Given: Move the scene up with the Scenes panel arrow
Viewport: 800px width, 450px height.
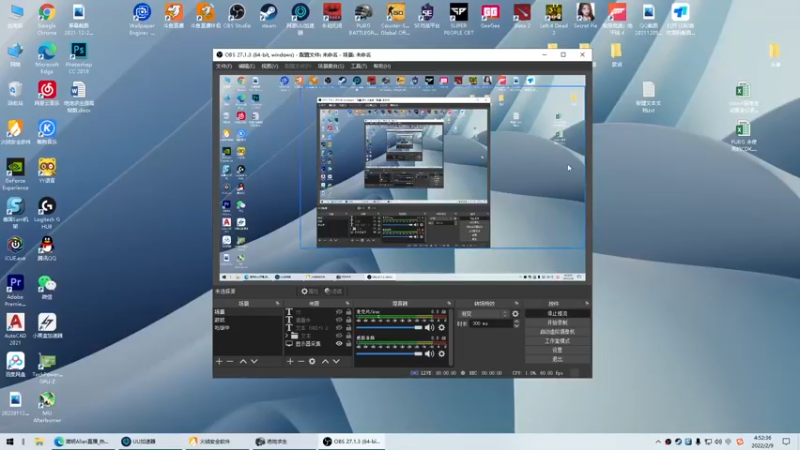Looking at the screenshot, I should pos(243,361).
